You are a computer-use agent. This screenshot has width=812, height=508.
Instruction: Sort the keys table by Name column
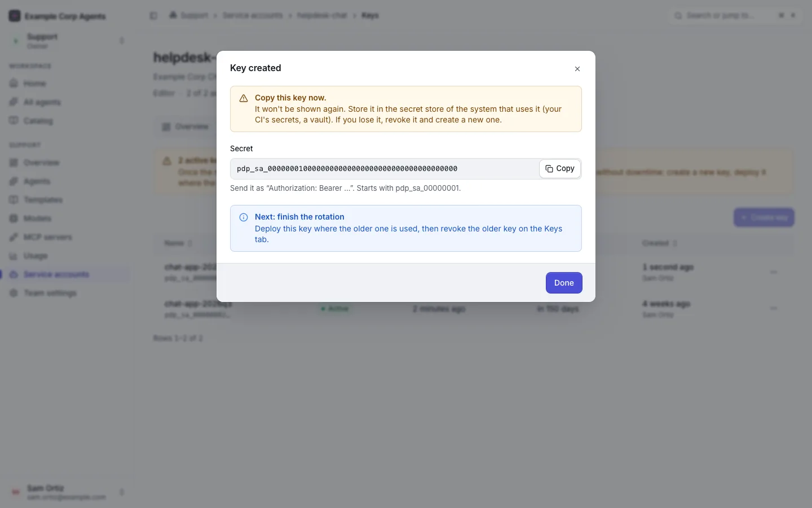click(x=178, y=243)
